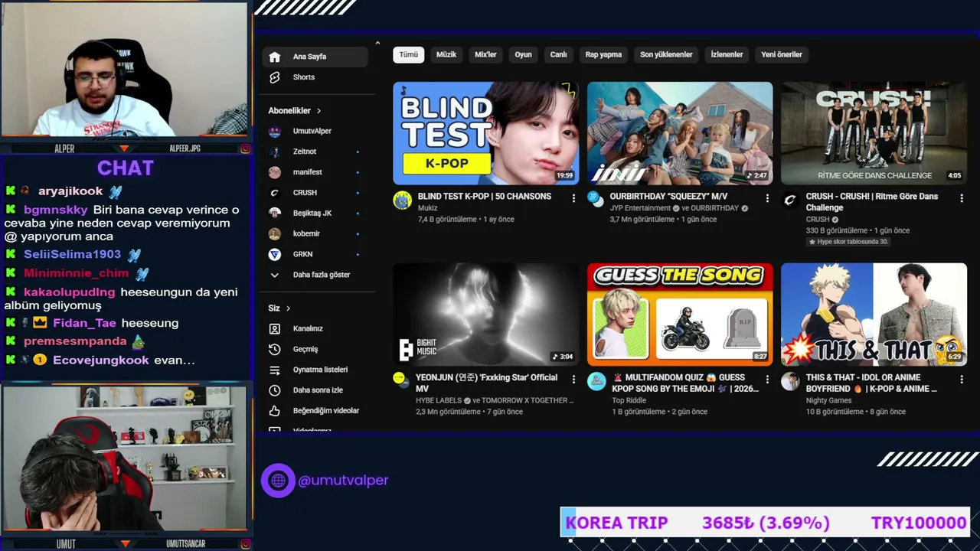Screen dimensions: 980x551
Task: Open the kobemir subscription avatar
Action: point(275,233)
